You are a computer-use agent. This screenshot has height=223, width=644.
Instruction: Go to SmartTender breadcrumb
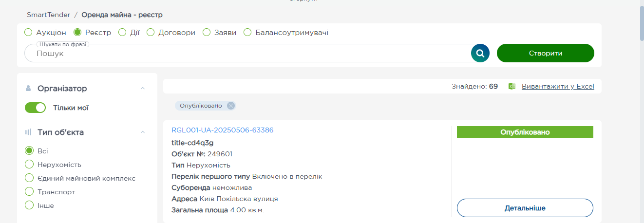(49, 15)
